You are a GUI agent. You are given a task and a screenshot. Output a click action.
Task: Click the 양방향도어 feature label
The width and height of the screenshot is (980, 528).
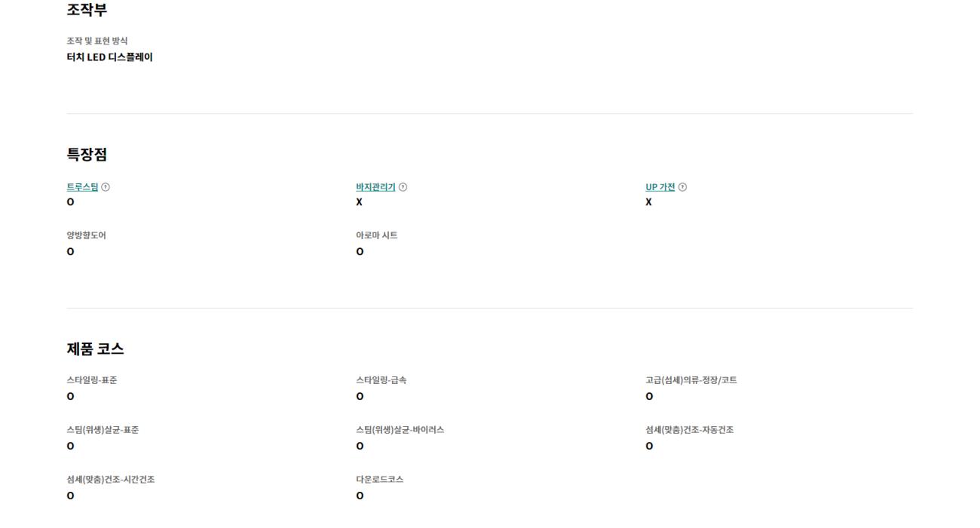(86, 235)
